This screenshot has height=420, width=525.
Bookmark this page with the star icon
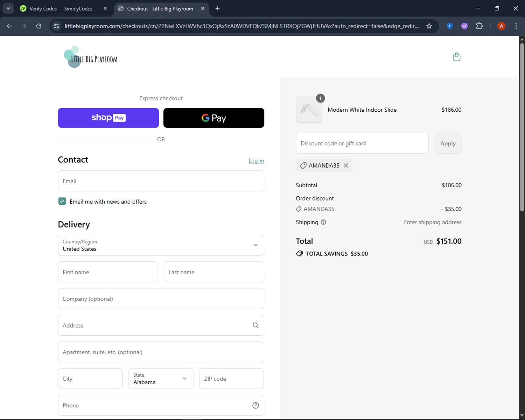click(x=429, y=26)
